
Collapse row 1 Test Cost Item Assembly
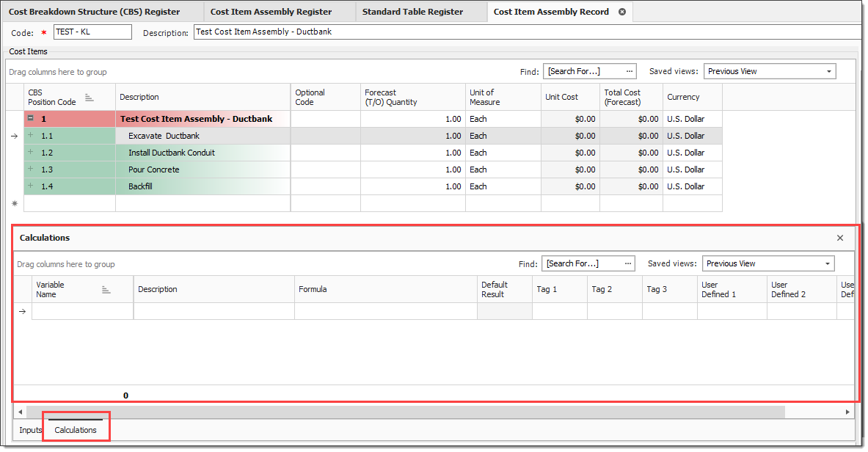click(x=31, y=119)
